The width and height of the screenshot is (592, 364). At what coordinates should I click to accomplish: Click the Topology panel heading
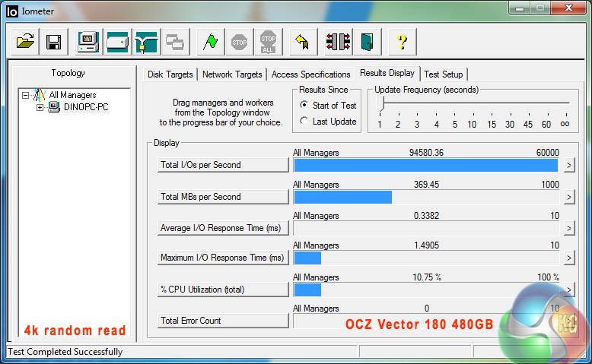pos(68,73)
